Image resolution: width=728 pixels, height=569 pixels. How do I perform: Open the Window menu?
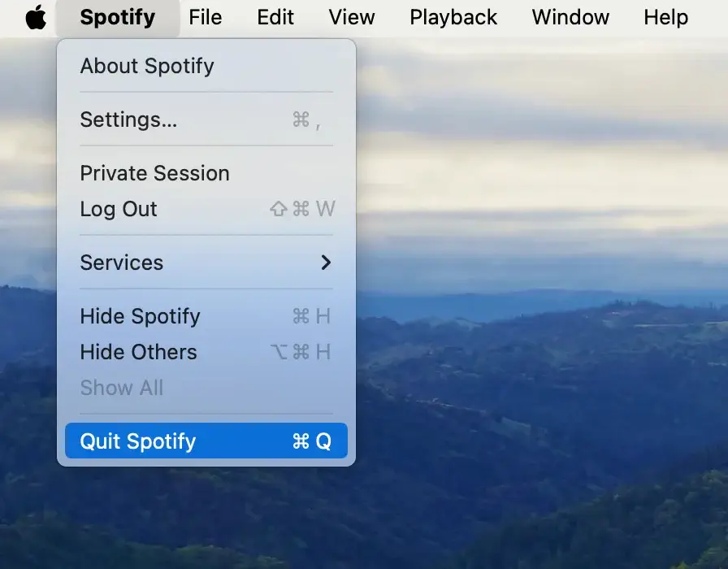coord(570,17)
